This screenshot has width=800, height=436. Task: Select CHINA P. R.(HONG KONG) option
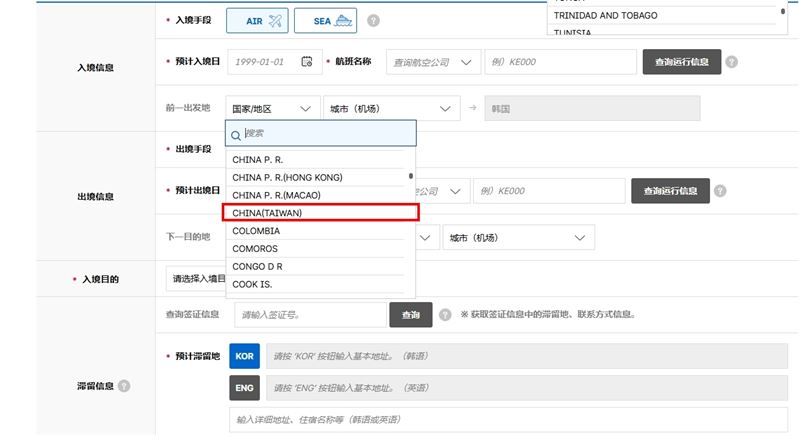pyautogui.click(x=316, y=177)
